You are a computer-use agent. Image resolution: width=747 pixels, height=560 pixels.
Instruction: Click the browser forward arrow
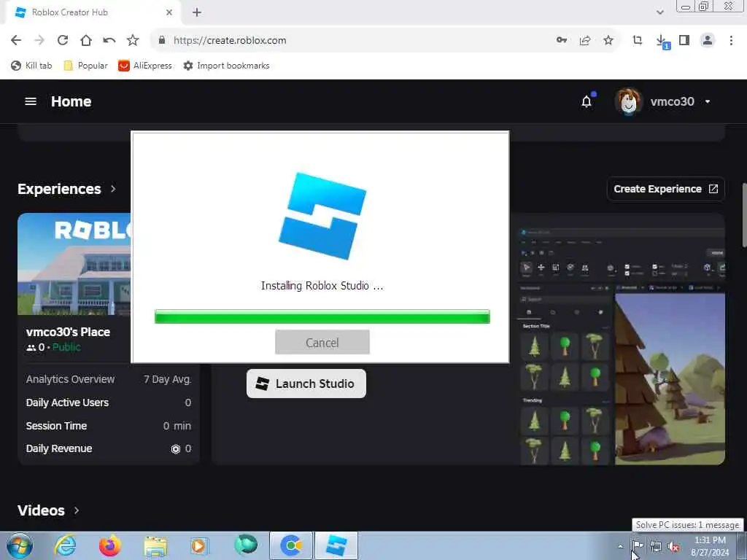(39, 41)
